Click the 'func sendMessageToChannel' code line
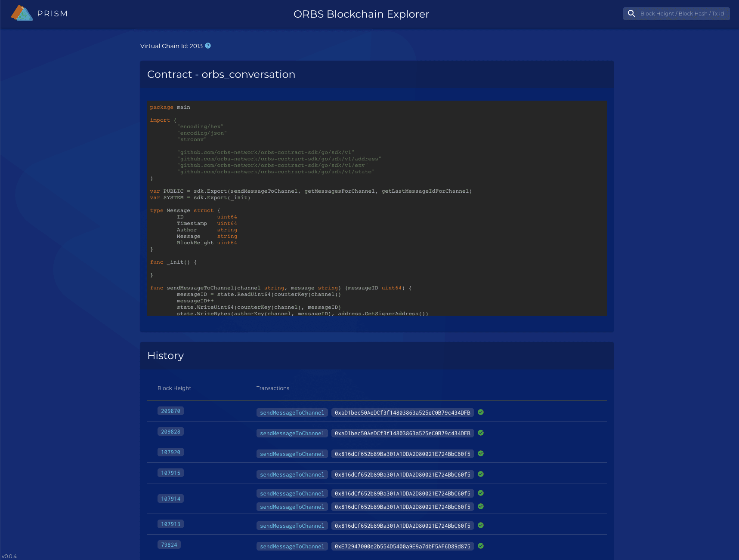 click(x=281, y=288)
